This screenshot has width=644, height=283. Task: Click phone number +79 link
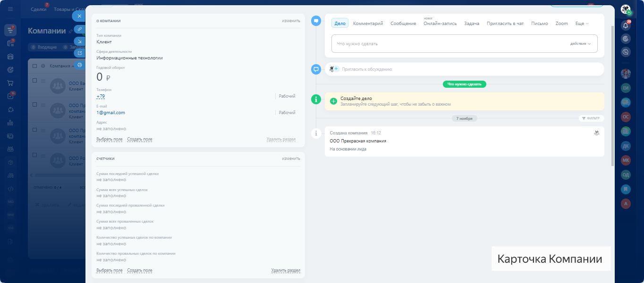[x=101, y=96]
